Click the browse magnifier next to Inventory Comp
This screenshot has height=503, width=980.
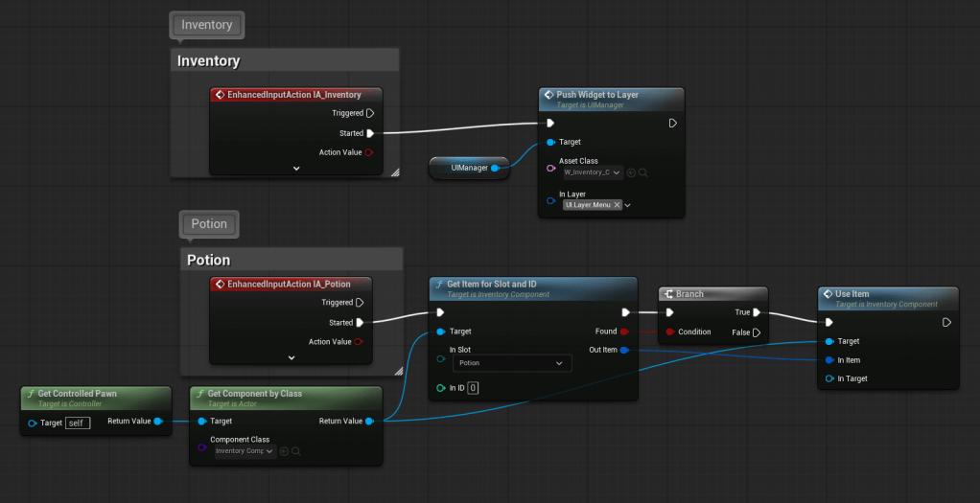click(296, 451)
